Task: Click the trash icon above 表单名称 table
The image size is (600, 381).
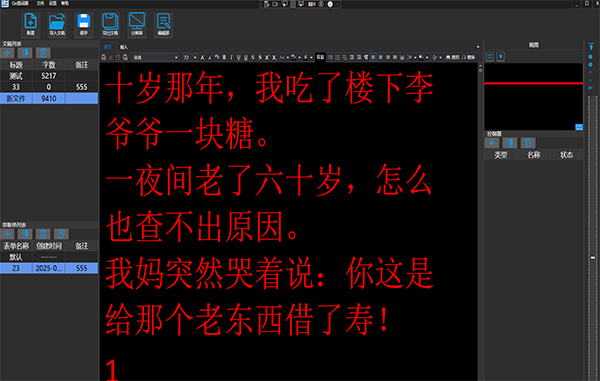Action: tap(43, 234)
